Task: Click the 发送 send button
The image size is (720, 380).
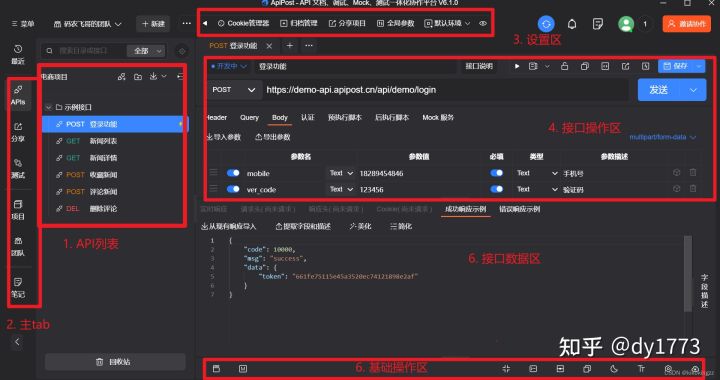Action: [660, 90]
